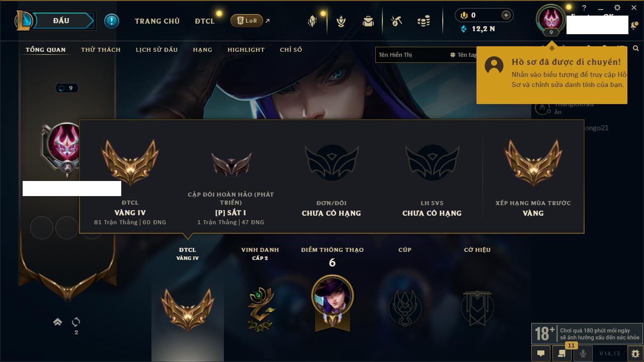This screenshot has width=644, height=362.
Task: Switch to the LỊCH SỬ ĐẤU tab
Action: click(156, 49)
